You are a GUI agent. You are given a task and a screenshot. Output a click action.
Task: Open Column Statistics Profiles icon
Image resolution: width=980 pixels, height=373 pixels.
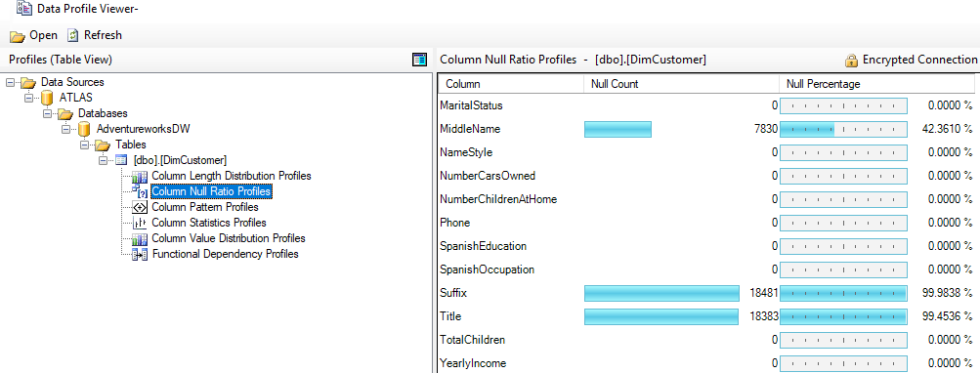click(140, 223)
